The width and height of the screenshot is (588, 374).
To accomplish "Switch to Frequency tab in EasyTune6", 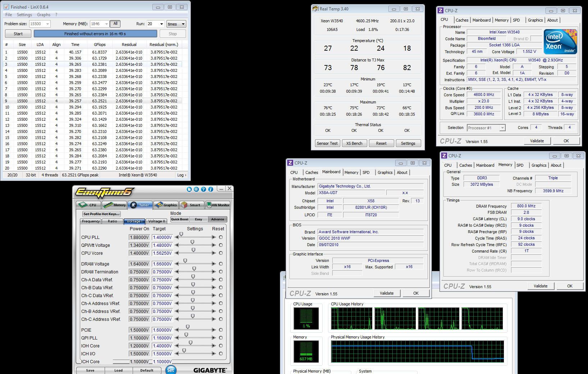I will pos(91,221).
